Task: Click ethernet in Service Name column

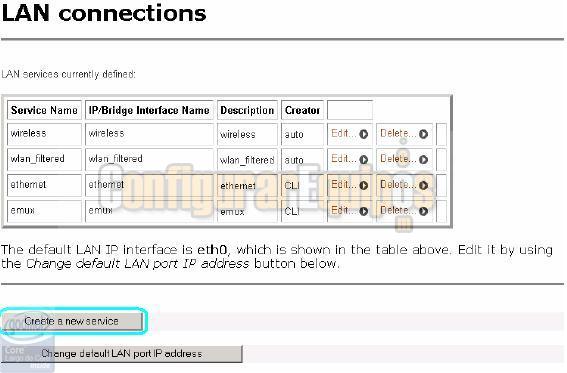Action: click(28, 185)
